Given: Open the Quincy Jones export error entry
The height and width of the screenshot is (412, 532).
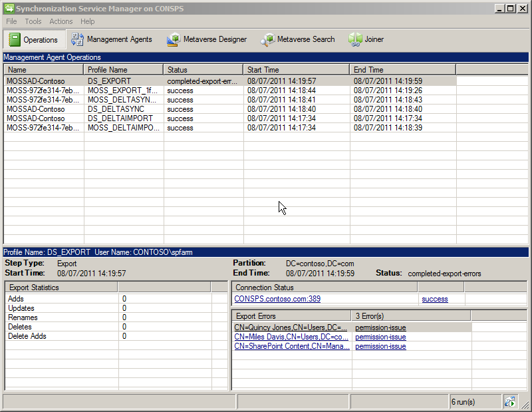Looking at the screenshot, I should pos(291,327).
